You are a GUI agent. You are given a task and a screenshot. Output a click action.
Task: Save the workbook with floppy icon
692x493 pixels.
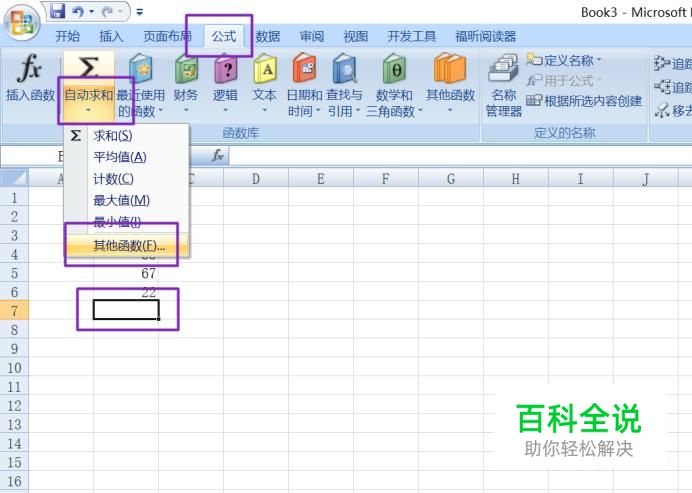pyautogui.click(x=57, y=11)
